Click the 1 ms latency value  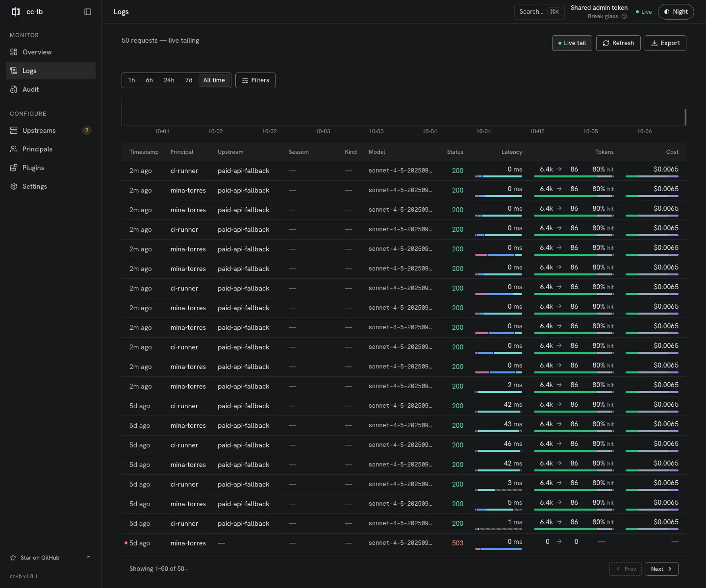click(x=515, y=522)
